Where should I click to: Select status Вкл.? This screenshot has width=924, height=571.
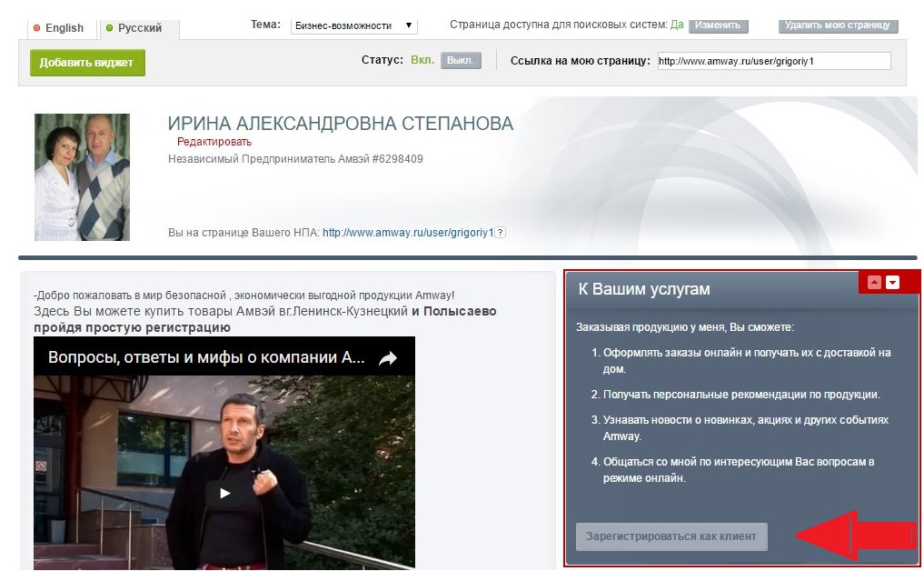(x=422, y=60)
